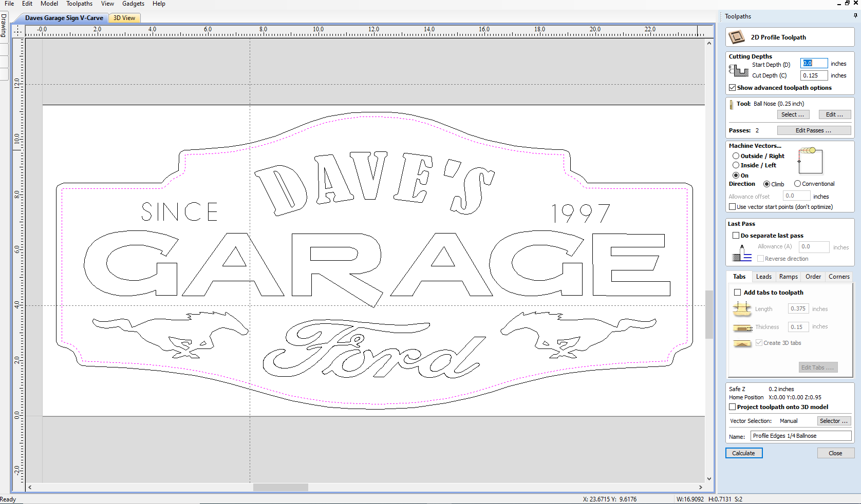Open the File menu
Viewport: 861px width, 504px height.
[x=9, y=4]
